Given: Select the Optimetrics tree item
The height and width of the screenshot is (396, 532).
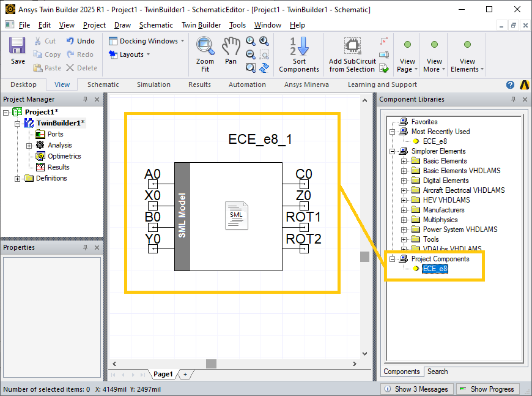Looking at the screenshot, I should (x=64, y=156).
